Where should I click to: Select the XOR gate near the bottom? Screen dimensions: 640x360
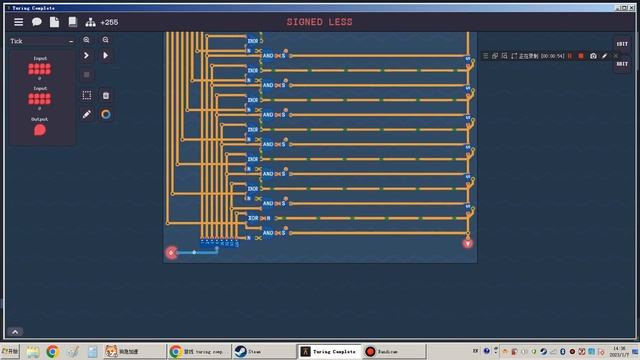(253, 218)
